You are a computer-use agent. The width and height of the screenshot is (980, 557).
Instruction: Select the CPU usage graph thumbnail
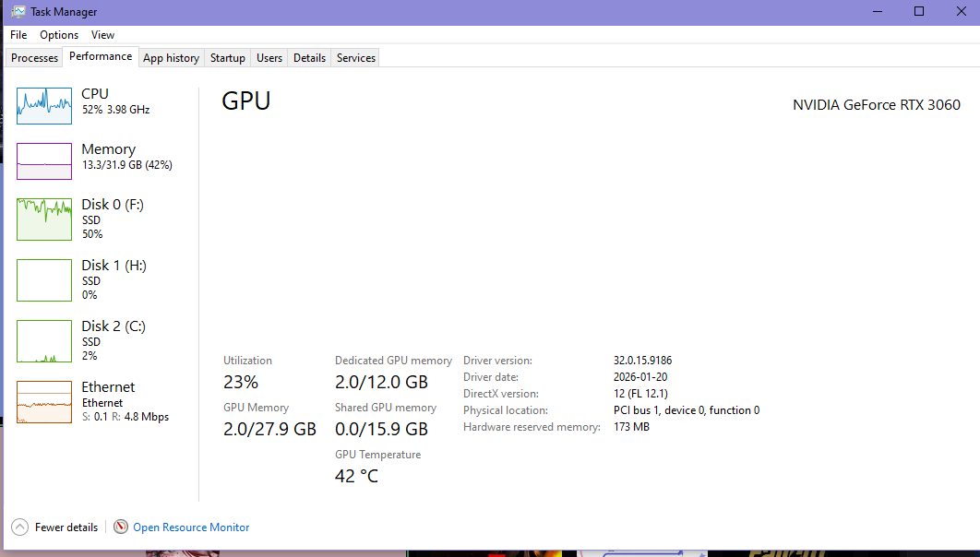[x=43, y=106]
